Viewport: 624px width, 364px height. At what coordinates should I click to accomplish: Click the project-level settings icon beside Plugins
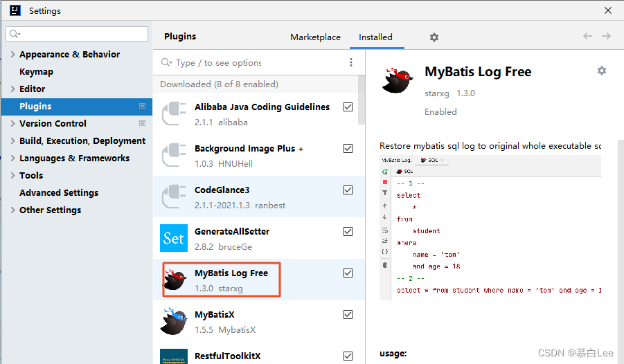(x=142, y=106)
